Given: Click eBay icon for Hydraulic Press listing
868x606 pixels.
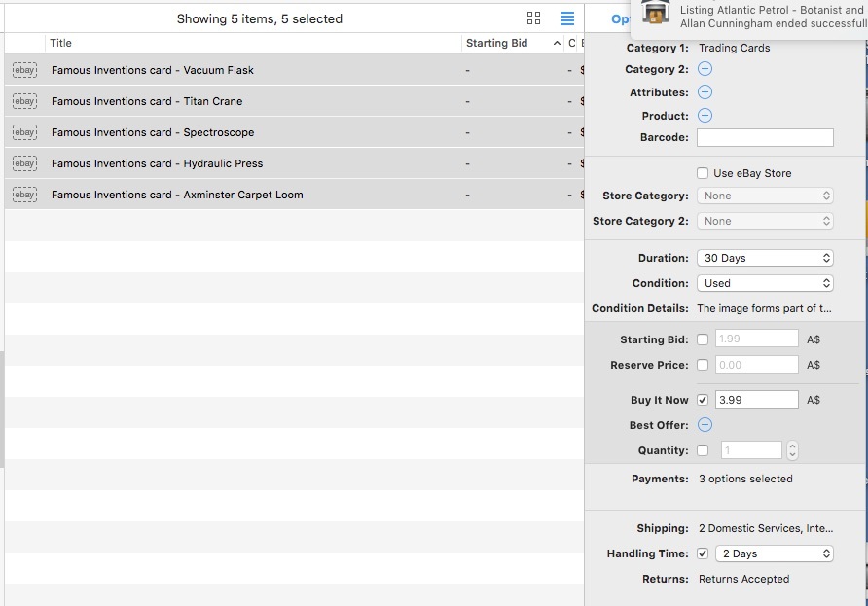Looking at the screenshot, I should coord(24,163).
